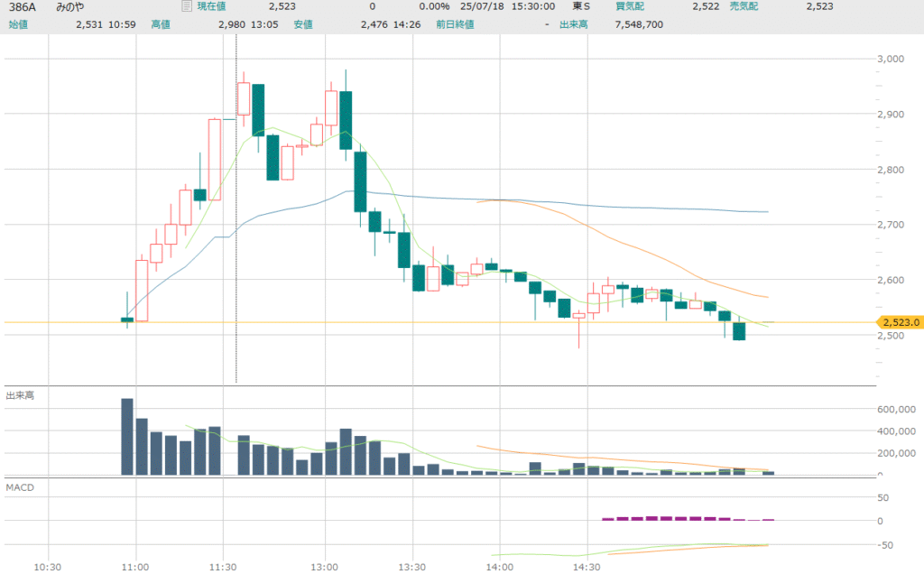Viewport: 924px width, 574px height.
Task: Click the dotted vertical crosshair line on chart
Action: 236,208
